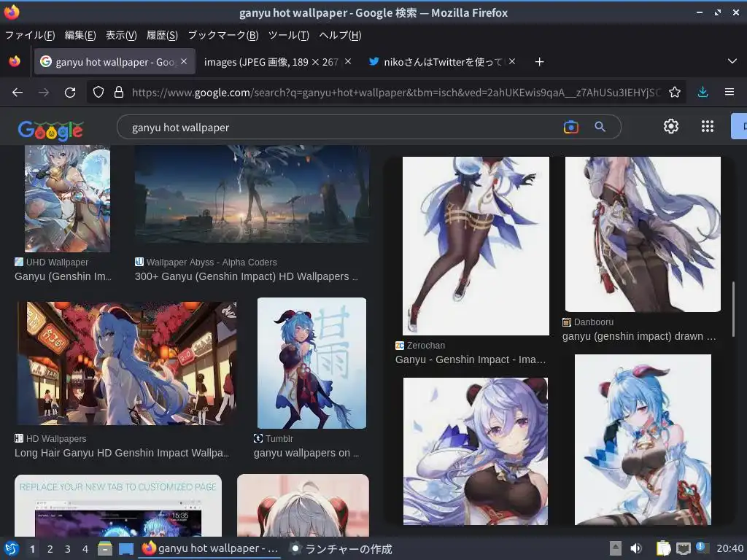The height and width of the screenshot is (560, 747).
Task: Click the page vertical scrollbar
Action: tap(732, 309)
